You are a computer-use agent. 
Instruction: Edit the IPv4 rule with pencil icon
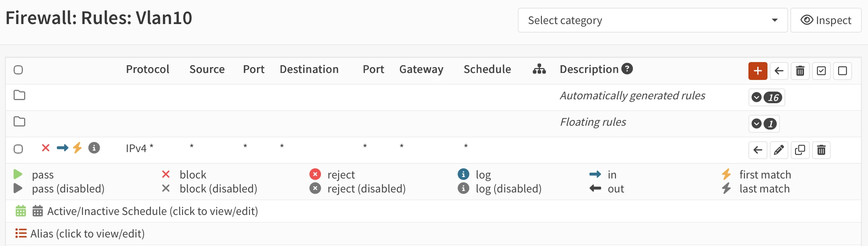click(779, 150)
